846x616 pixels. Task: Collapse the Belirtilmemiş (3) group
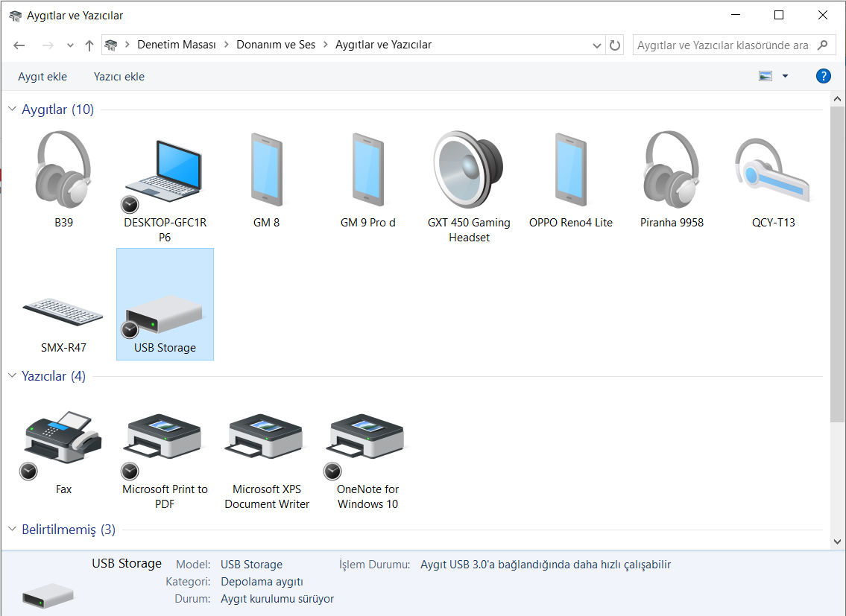point(13,529)
